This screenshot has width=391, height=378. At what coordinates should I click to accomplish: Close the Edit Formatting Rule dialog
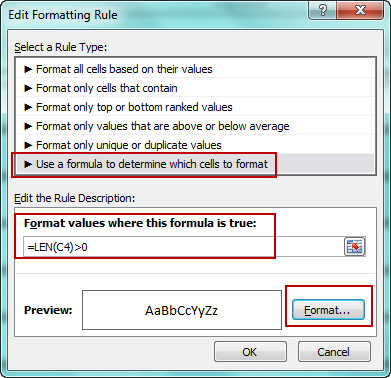[x=360, y=11]
